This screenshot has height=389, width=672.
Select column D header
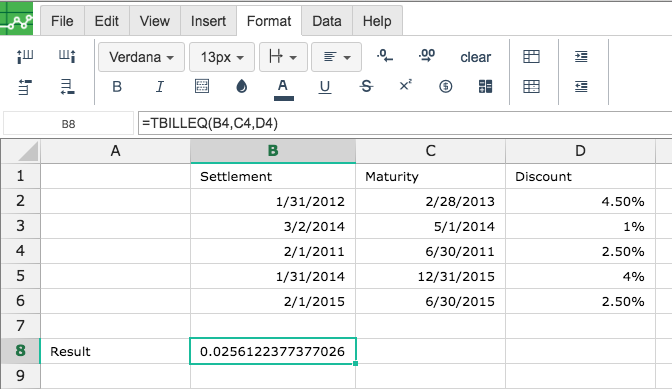(x=580, y=151)
